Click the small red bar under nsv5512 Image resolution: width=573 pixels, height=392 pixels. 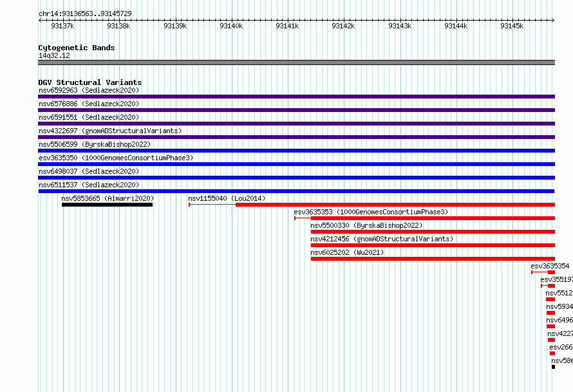tap(550, 299)
